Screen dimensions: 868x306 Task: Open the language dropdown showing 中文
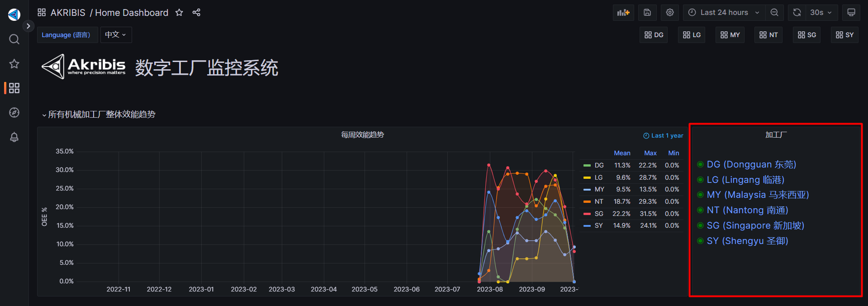(116, 35)
